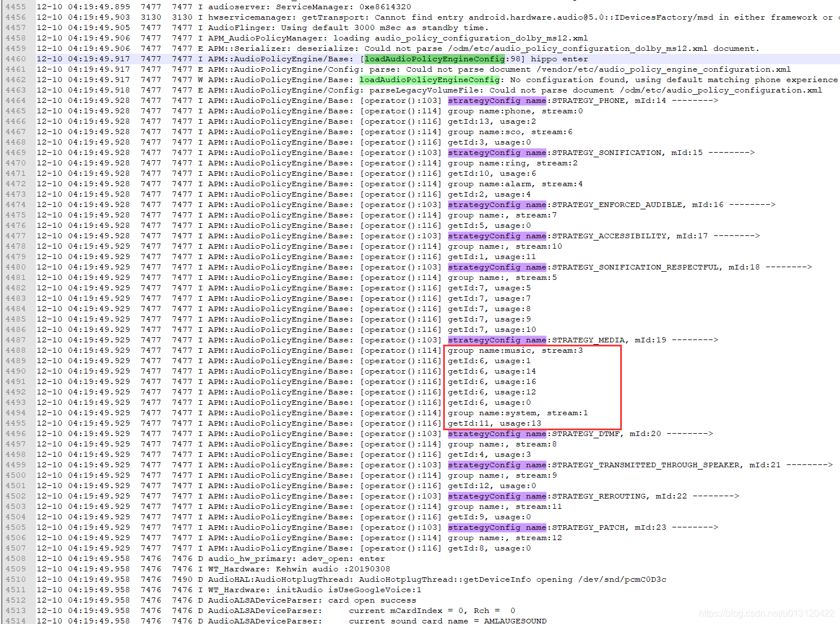Click text 'getId:8, usage:0'
840x624 pixels.
(489, 548)
